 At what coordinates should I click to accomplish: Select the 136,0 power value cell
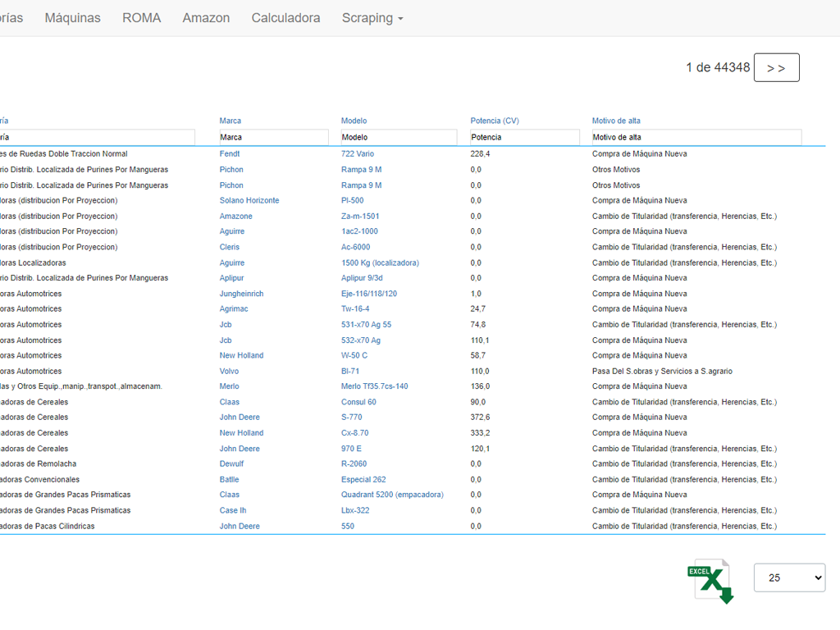click(x=480, y=386)
